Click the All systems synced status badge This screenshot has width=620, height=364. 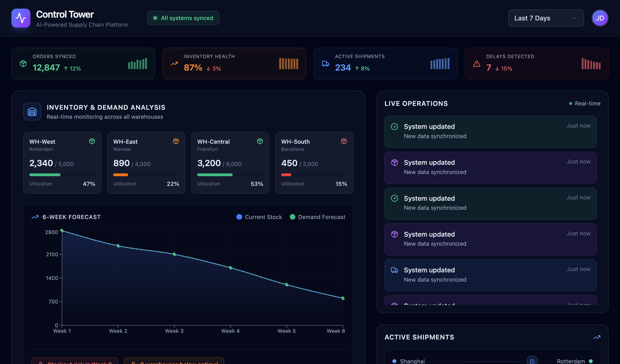(x=183, y=18)
